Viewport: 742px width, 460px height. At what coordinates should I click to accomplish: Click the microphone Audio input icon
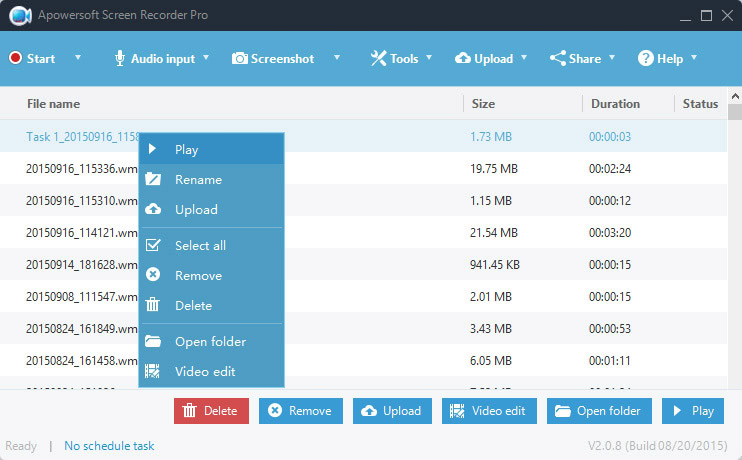(120, 58)
